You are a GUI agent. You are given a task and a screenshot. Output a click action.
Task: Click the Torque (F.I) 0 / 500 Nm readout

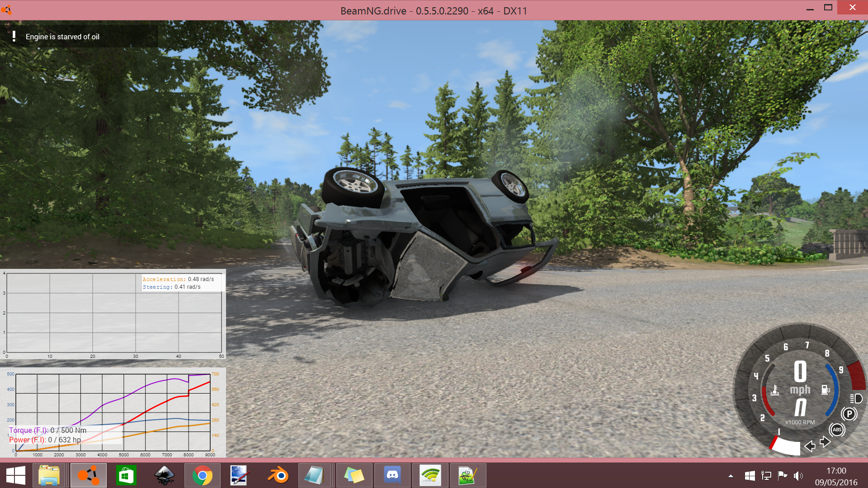click(x=47, y=430)
